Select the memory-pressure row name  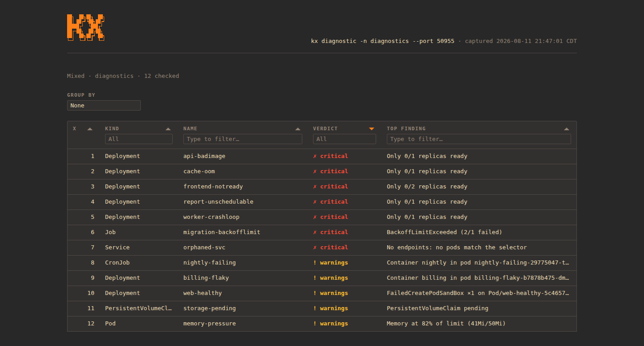(209, 324)
